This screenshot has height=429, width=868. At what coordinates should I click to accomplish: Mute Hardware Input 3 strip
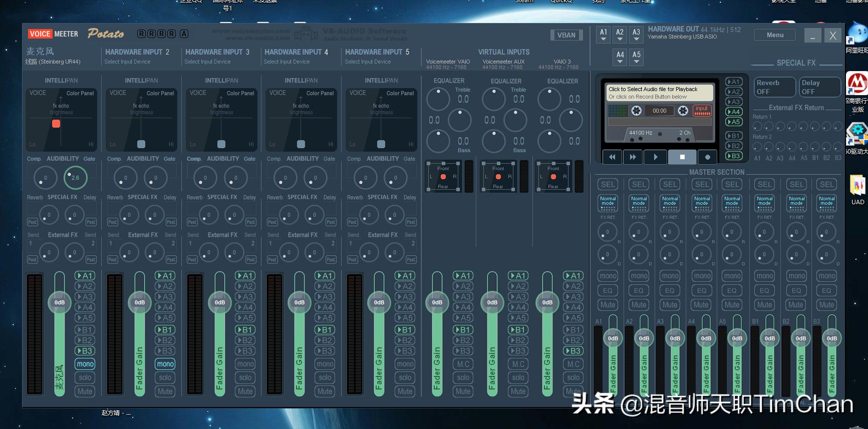coord(245,391)
